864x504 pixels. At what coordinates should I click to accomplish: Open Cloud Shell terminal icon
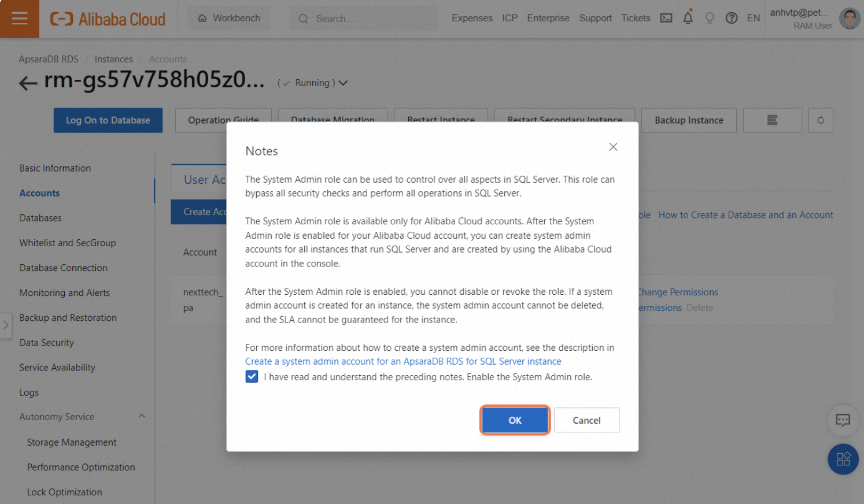666,18
